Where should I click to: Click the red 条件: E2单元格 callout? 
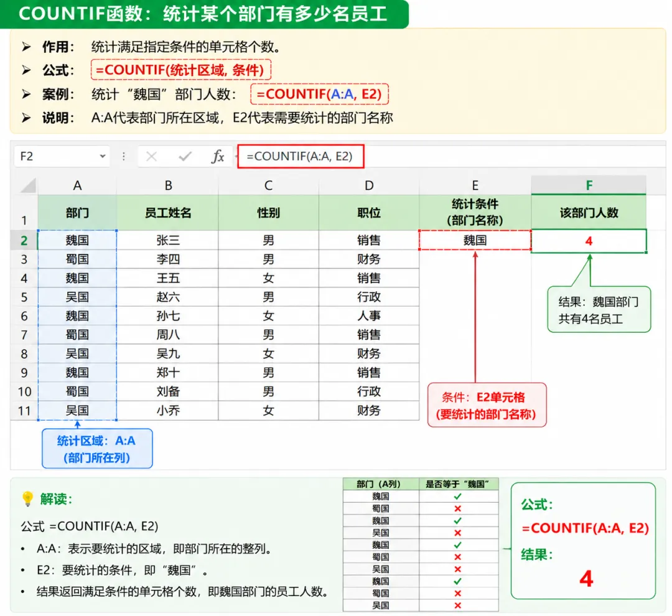tap(487, 405)
